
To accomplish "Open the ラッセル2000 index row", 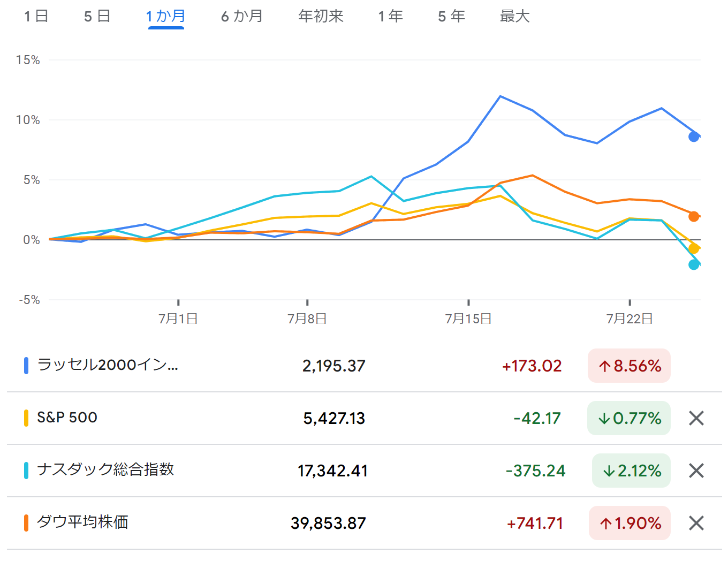I will pyautogui.click(x=108, y=365).
